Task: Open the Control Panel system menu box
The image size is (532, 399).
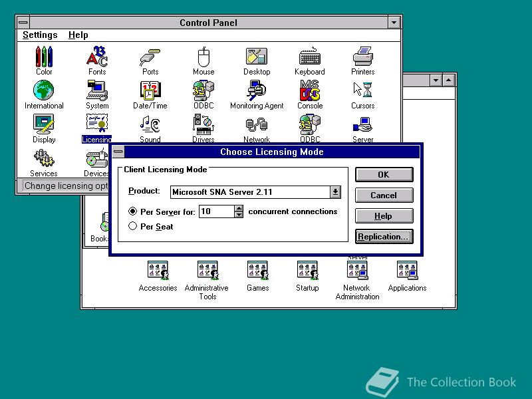Action: (x=23, y=23)
